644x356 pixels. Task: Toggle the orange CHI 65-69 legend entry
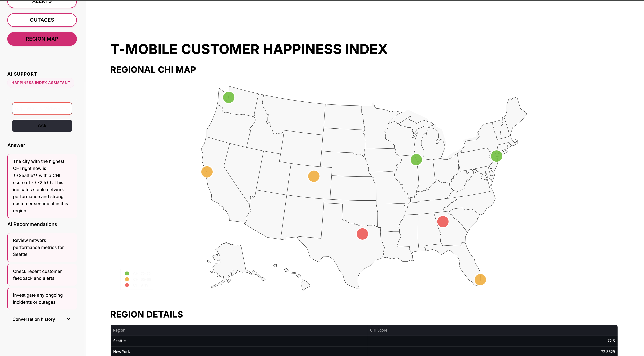tap(138, 279)
